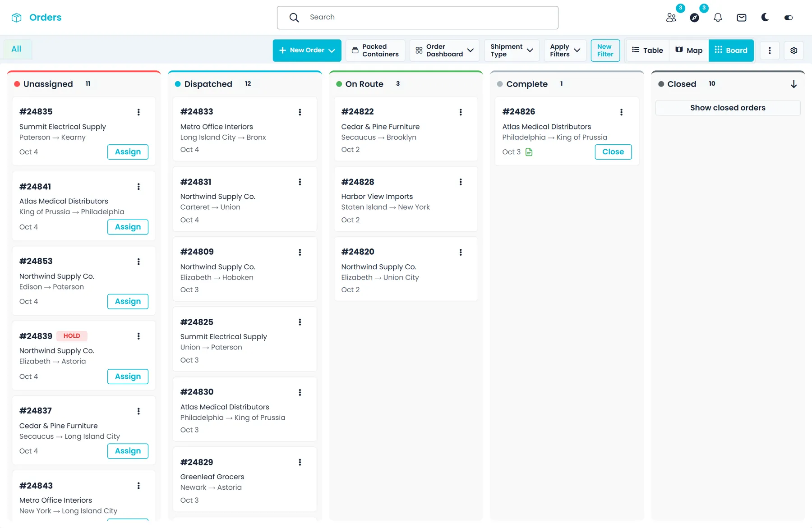The width and height of the screenshot is (812, 528).
Task: Expand the Shipment Type dropdown
Action: [512, 51]
